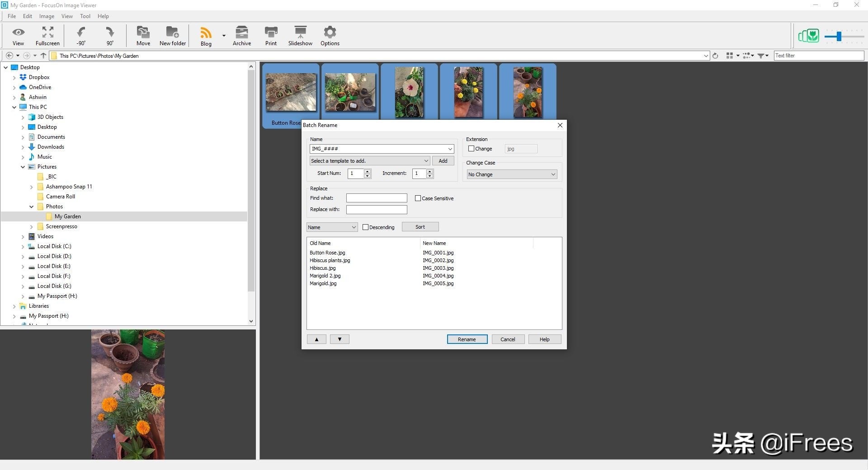Open the 'Select a template to add' dropdown

369,161
